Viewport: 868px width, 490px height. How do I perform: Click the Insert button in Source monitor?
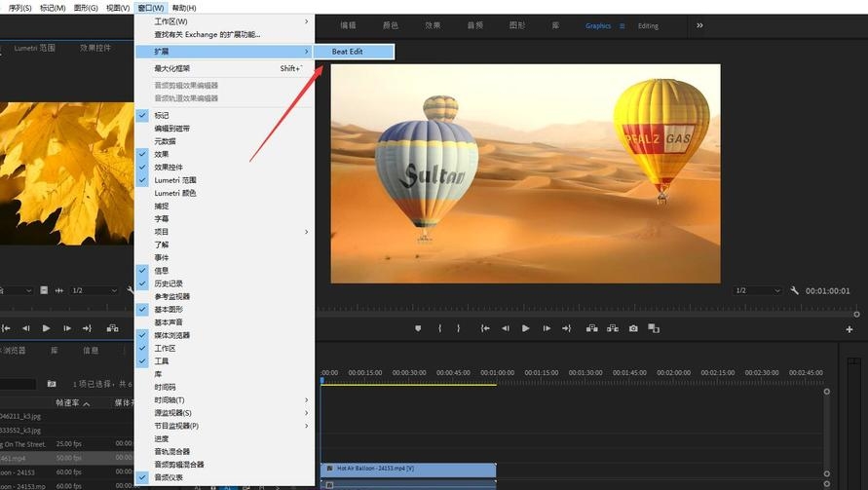pyautogui.click(x=112, y=328)
